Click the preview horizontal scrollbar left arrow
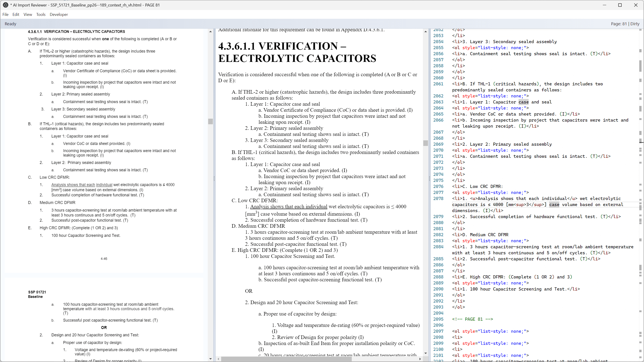 click(x=218, y=359)
